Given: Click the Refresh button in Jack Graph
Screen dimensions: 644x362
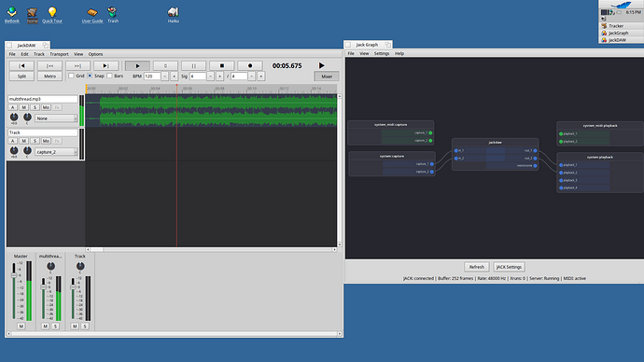Looking at the screenshot, I should coord(477,267).
